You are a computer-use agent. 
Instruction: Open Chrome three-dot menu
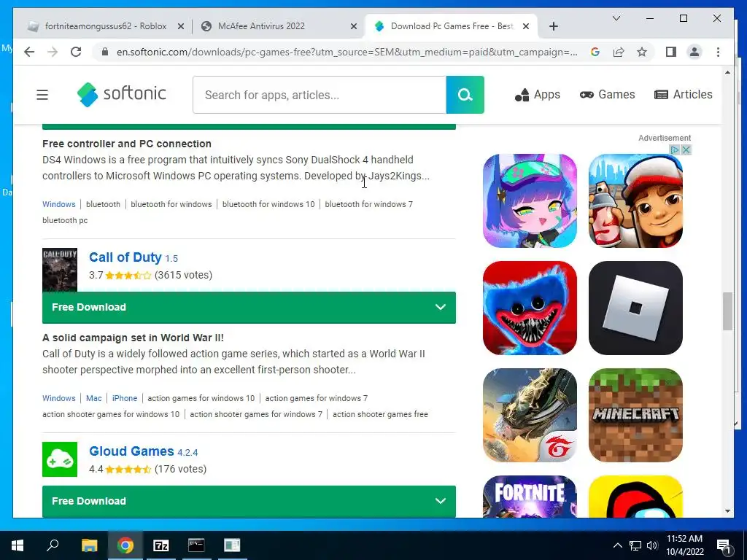[x=718, y=52]
